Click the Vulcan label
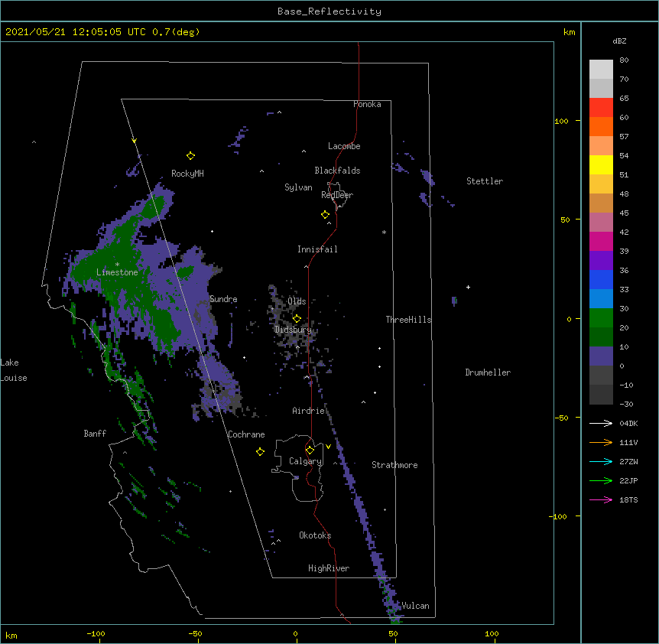The height and width of the screenshot is (644, 659). [415, 606]
